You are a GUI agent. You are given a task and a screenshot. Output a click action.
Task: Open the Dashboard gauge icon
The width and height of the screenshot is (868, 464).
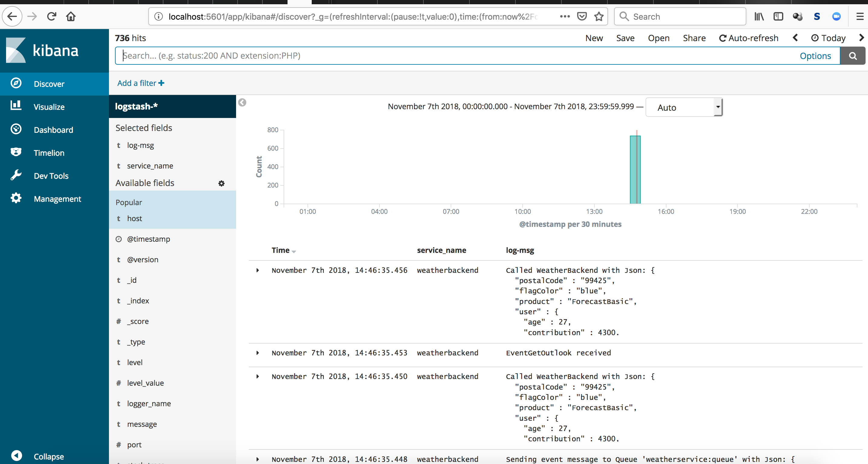coord(16,129)
